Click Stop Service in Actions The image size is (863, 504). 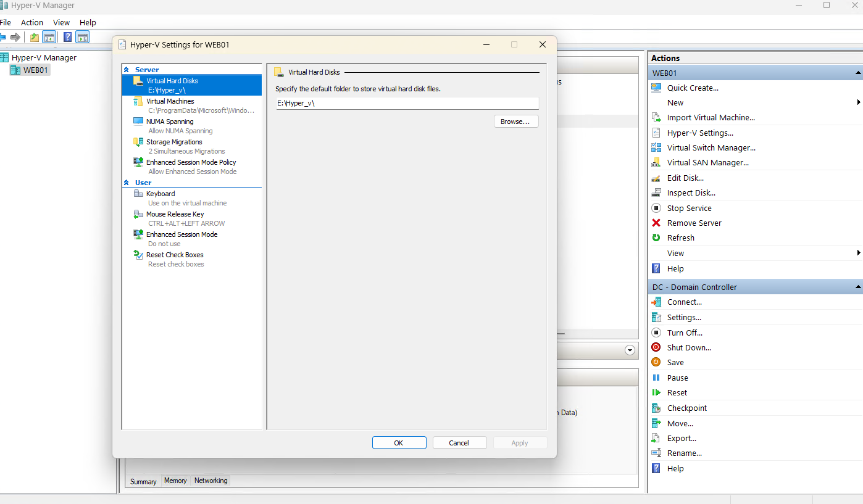(x=689, y=209)
